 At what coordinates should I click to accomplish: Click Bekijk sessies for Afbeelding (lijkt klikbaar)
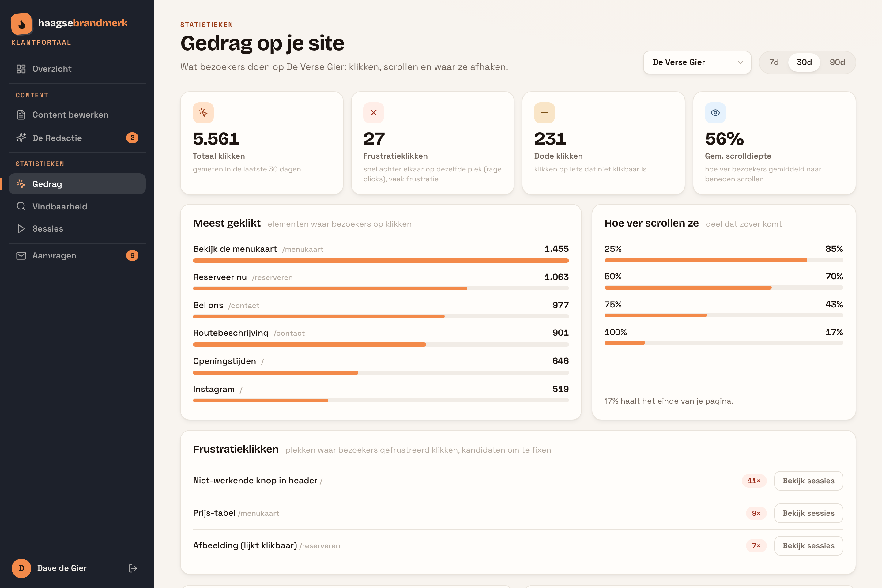click(x=809, y=546)
